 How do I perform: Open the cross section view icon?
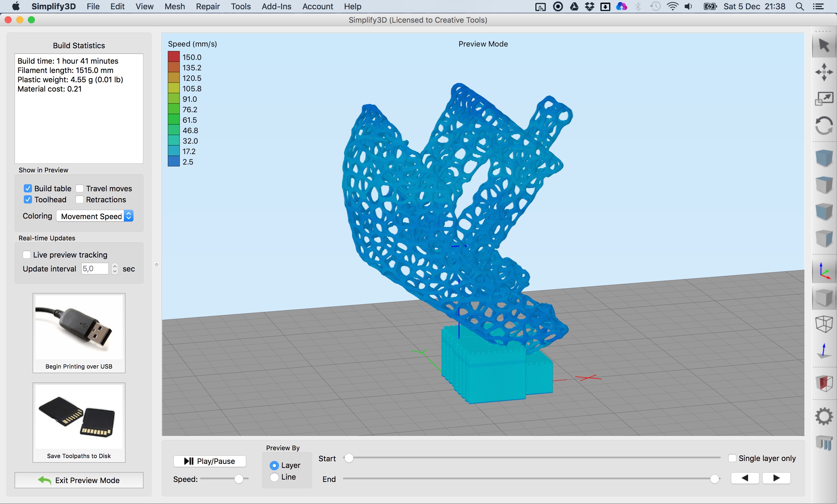pos(824,384)
